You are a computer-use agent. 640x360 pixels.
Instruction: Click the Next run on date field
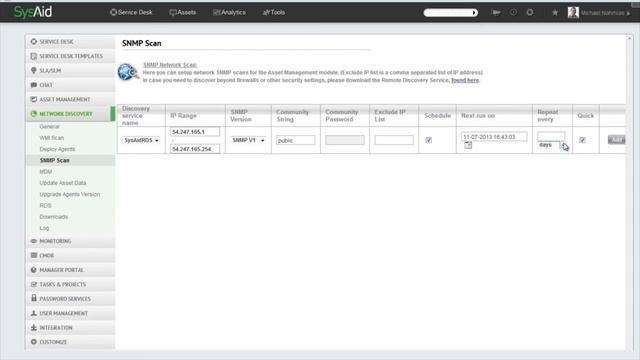point(494,137)
